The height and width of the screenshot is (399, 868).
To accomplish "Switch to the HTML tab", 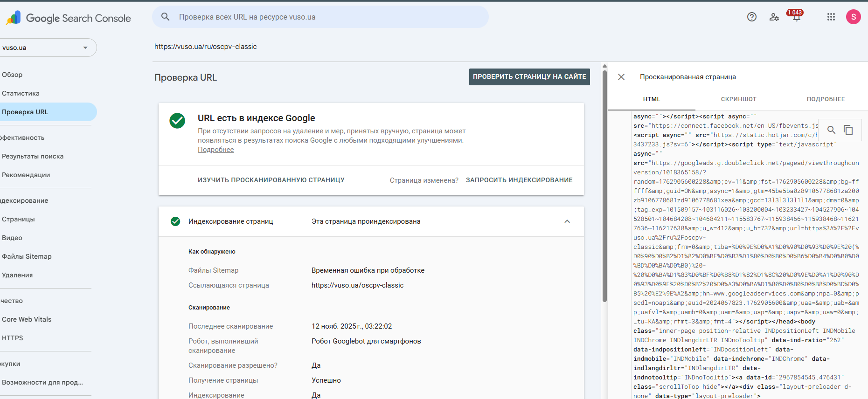I will (652, 99).
